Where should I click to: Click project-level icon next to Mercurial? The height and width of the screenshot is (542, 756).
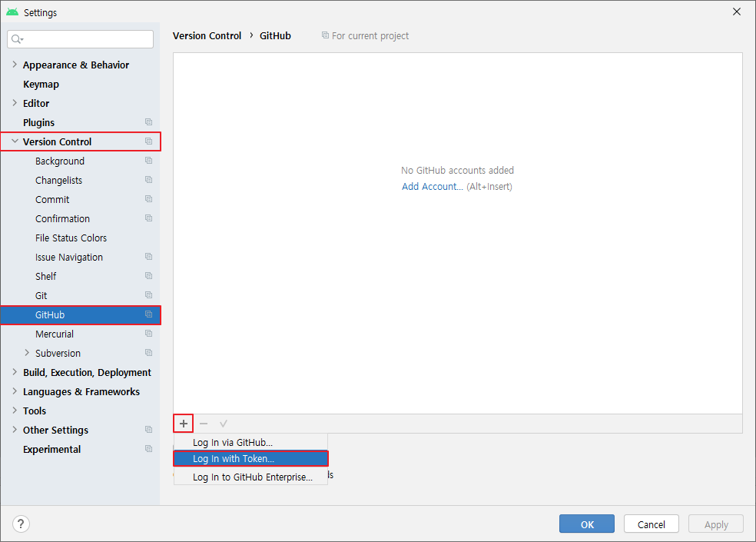pyautogui.click(x=148, y=334)
